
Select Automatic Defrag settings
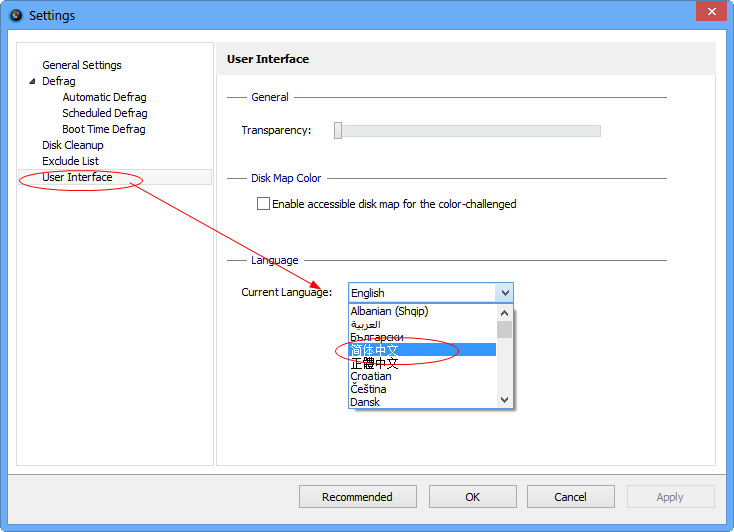tap(104, 97)
